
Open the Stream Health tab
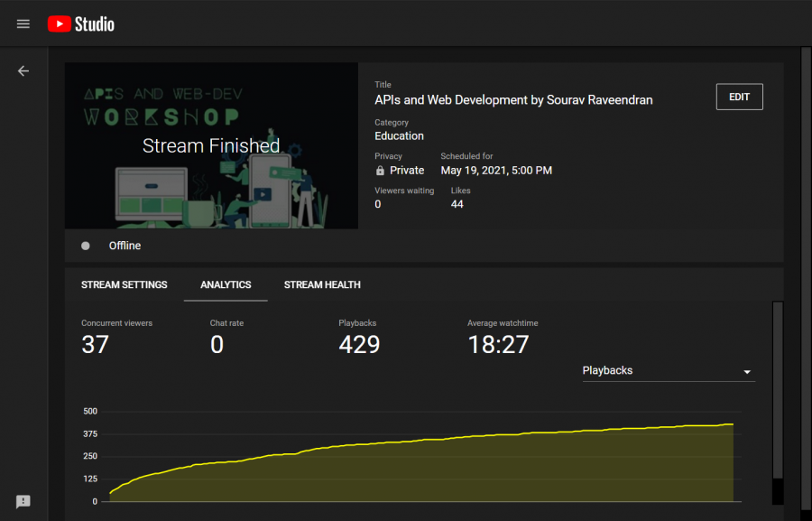point(322,284)
